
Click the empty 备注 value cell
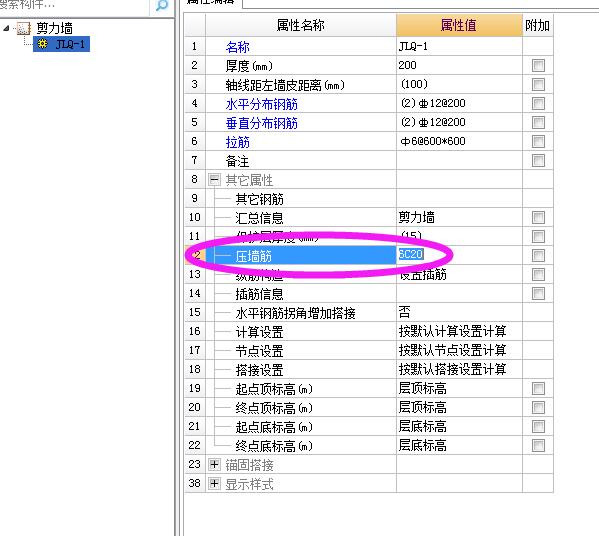click(x=459, y=160)
